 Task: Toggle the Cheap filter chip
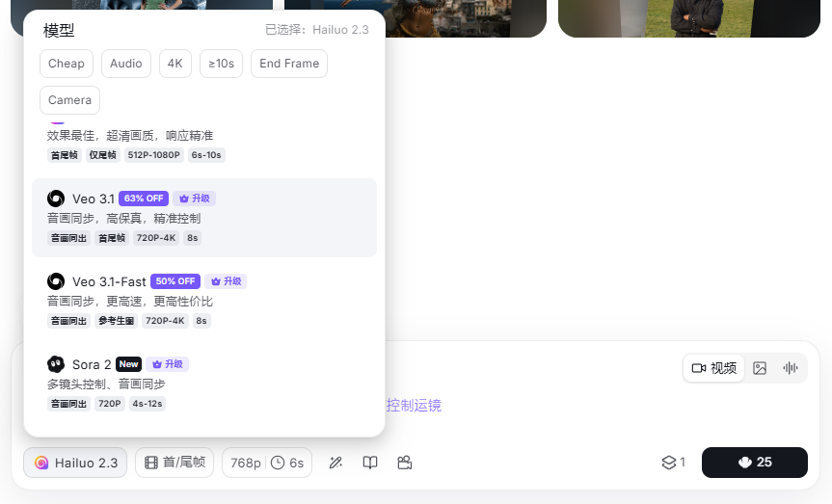pos(67,64)
